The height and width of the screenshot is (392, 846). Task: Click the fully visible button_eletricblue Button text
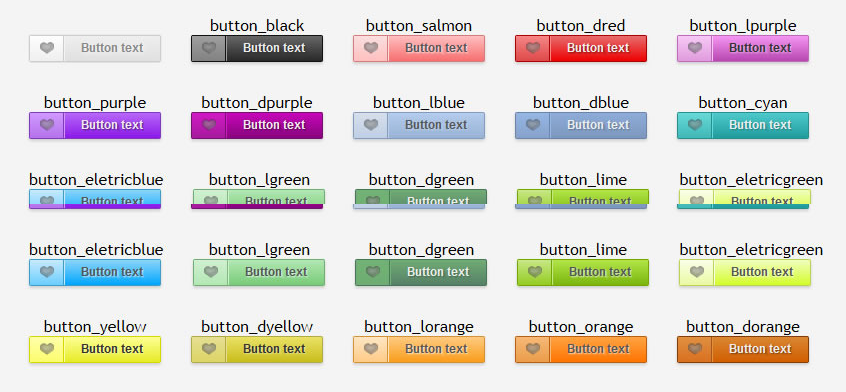click(x=112, y=272)
